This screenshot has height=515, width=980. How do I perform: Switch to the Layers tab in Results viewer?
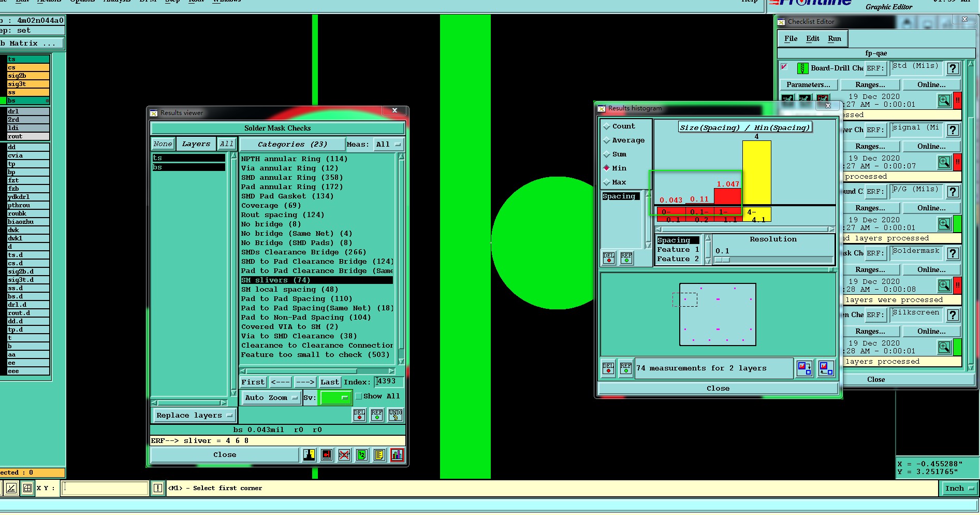point(196,144)
